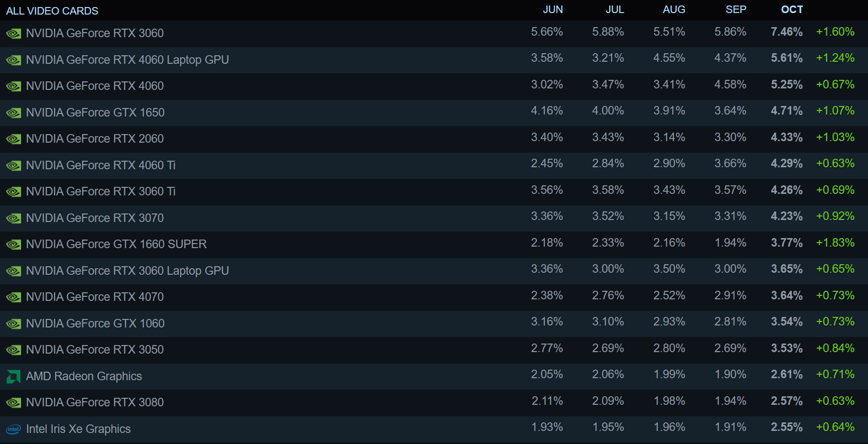
Task: Select the JUN column header
Action: 553,10
